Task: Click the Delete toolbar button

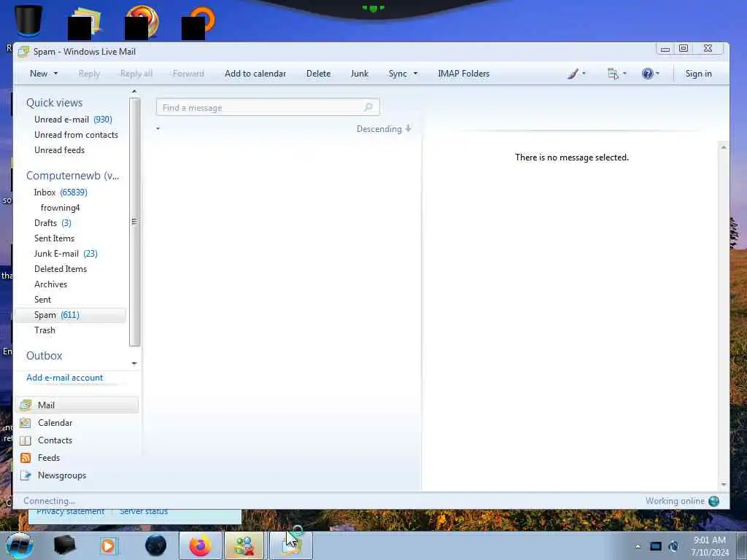Action: click(318, 74)
